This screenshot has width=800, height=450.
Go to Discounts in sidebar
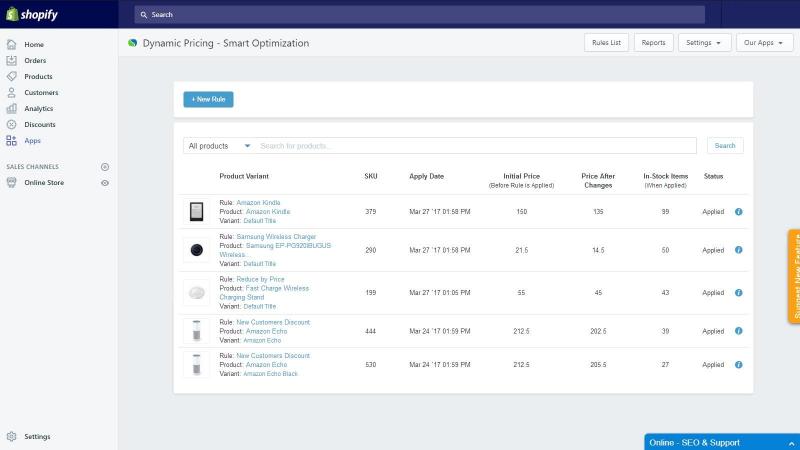[x=40, y=124]
